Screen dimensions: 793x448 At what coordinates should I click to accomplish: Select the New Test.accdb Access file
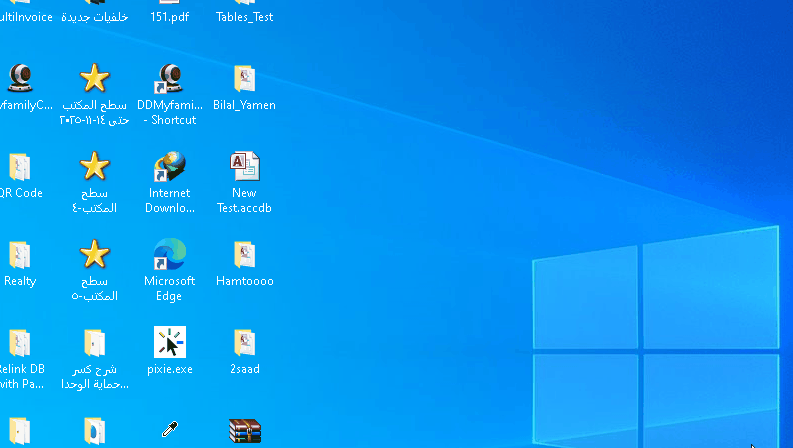pyautogui.click(x=244, y=167)
